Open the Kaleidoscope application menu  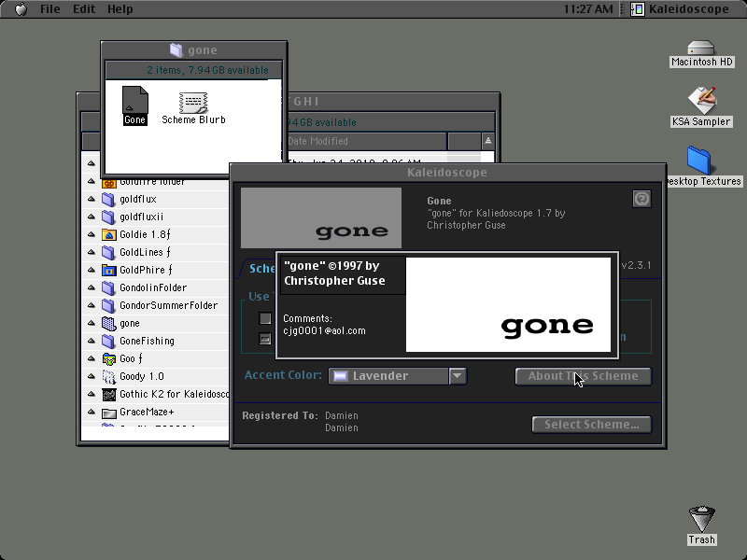coord(680,9)
